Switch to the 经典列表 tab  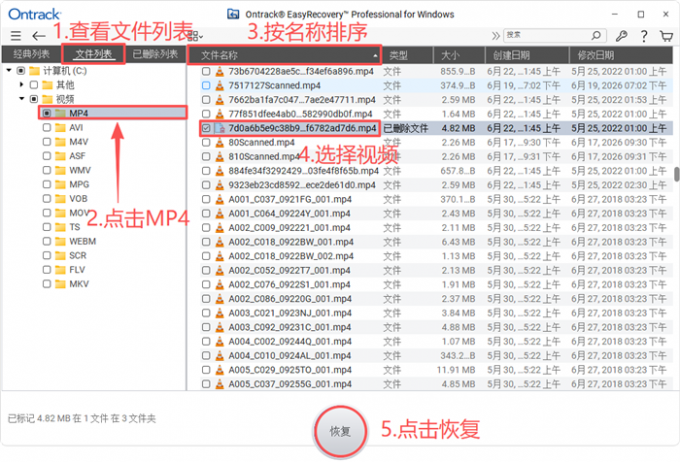coord(31,54)
